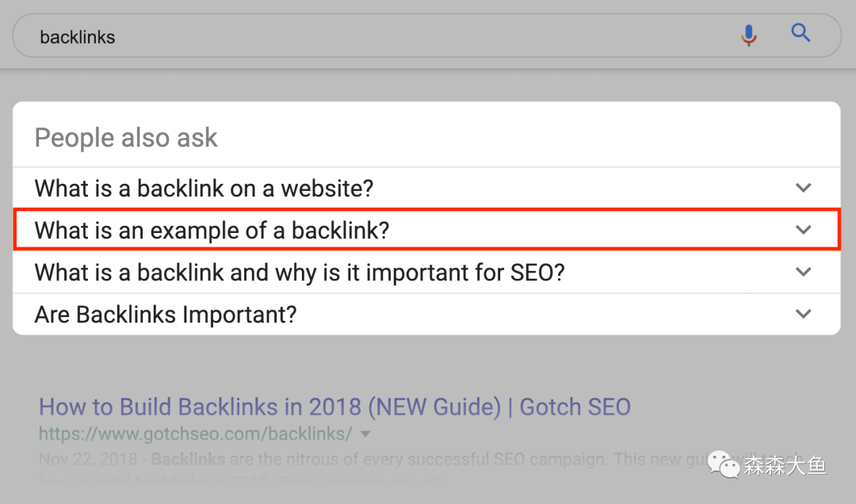The height and width of the screenshot is (504, 856).
Task: Expand chevron for the 'important for SEO' question
Action: [804, 272]
